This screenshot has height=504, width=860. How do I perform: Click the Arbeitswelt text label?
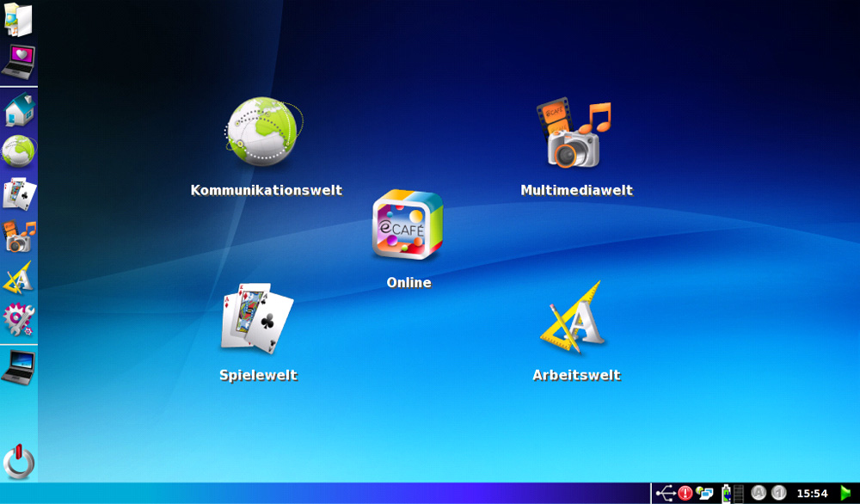pos(576,375)
